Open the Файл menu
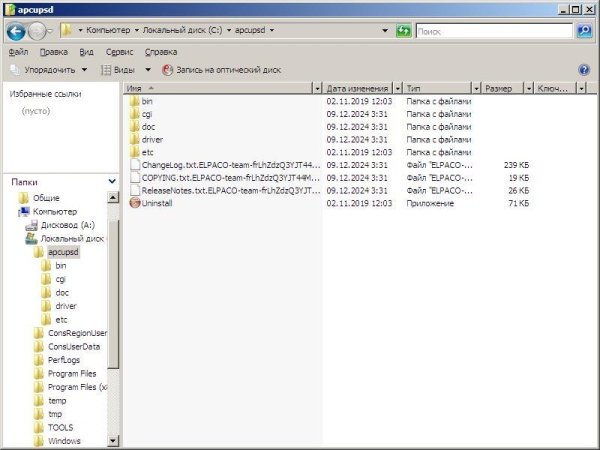600x450 pixels. tap(18, 52)
